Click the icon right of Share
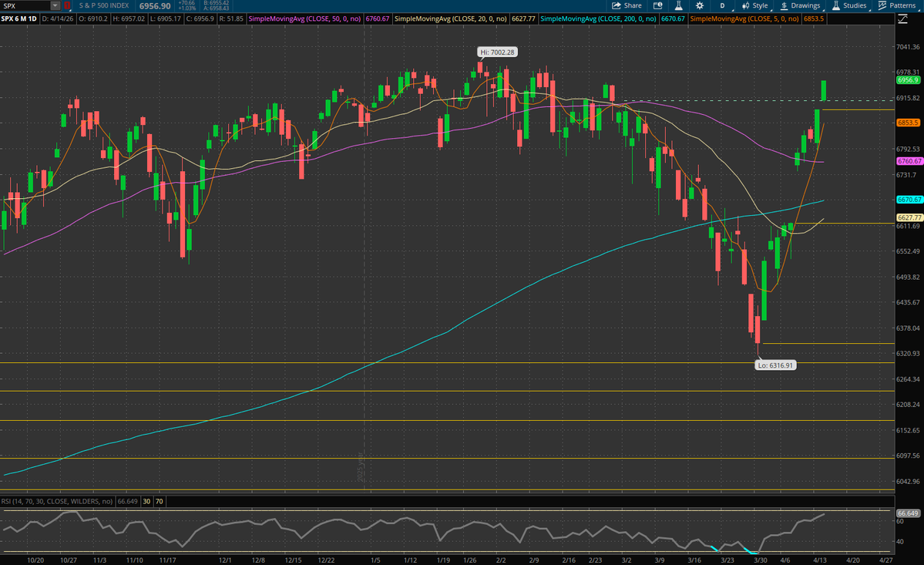 click(657, 6)
